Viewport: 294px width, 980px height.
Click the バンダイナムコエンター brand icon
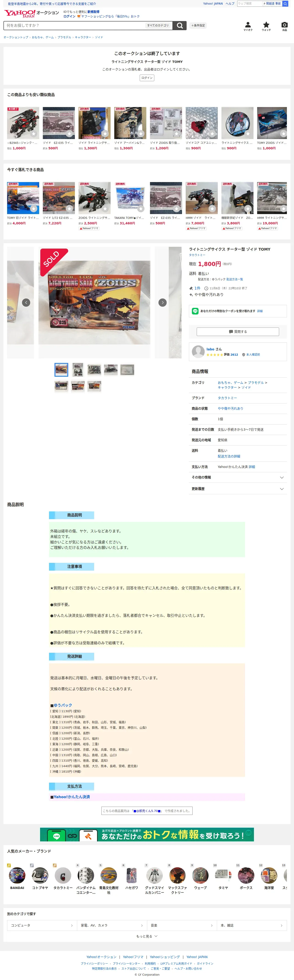point(86,875)
